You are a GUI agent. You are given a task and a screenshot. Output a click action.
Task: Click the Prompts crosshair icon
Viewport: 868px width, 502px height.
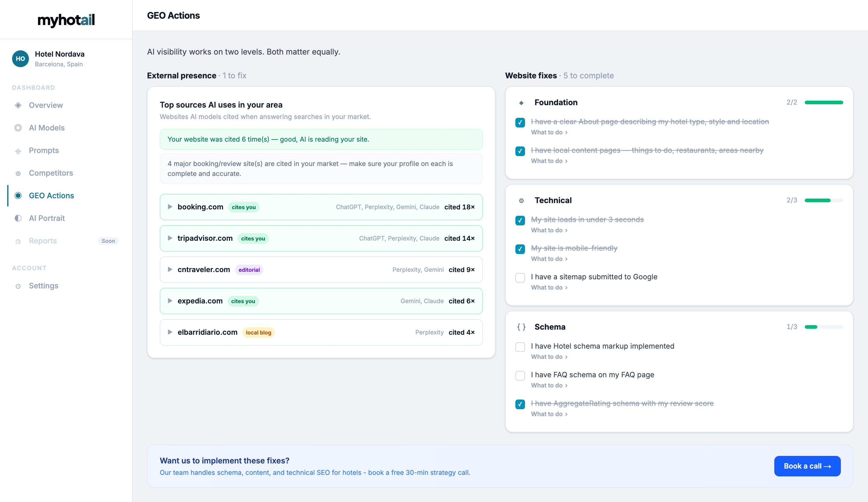click(x=18, y=151)
